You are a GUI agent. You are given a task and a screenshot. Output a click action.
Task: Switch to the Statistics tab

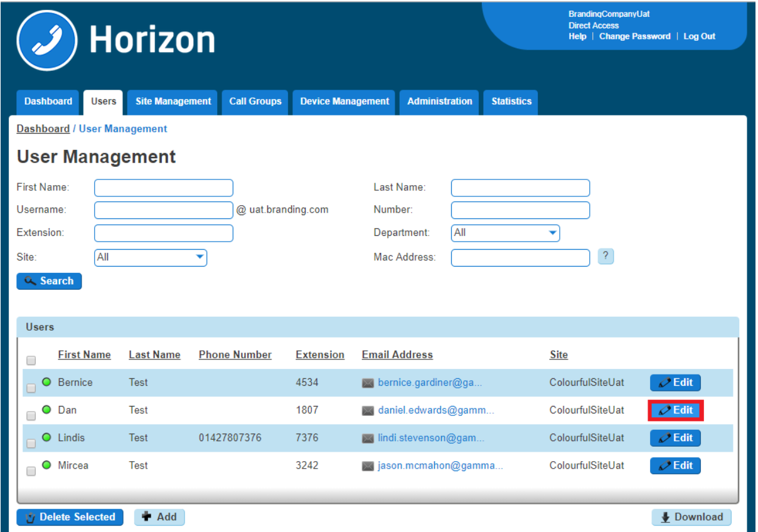click(511, 102)
